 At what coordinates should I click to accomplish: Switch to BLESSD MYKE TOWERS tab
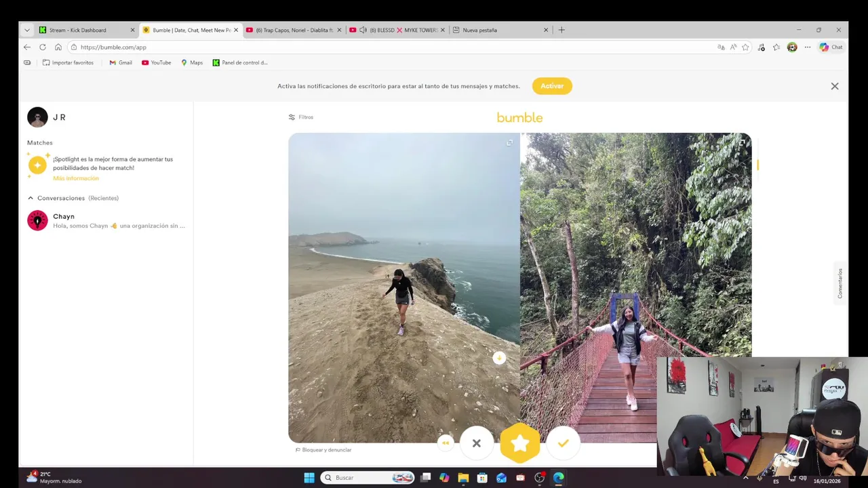click(397, 30)
